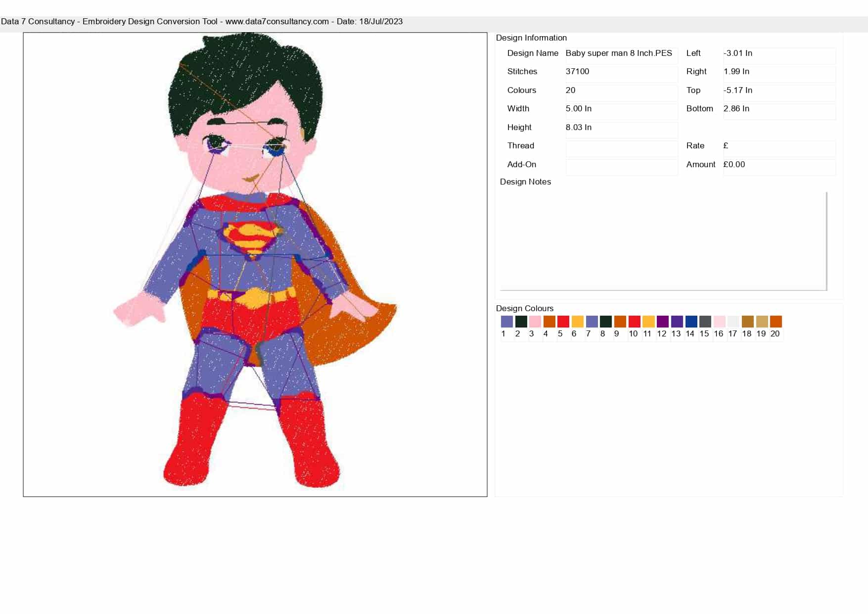Select dark colour swatch 8
868x614 pixels.
606,322
